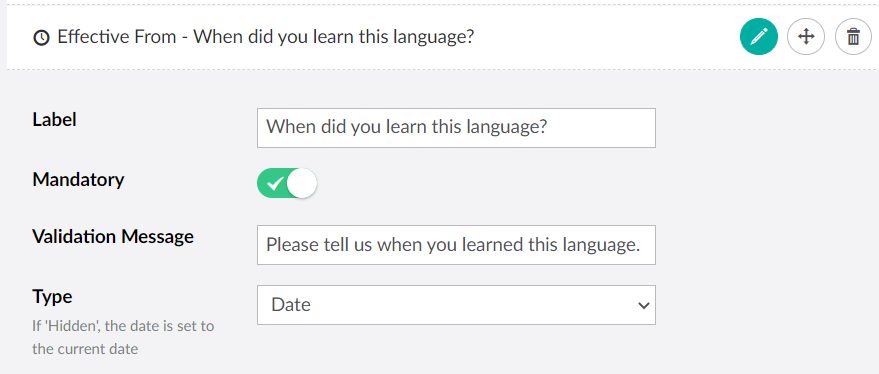The width and height of the screenshot is (879, 374).
Task: Click the white knob of the Mandatory switch
Action: coord(302,183)
